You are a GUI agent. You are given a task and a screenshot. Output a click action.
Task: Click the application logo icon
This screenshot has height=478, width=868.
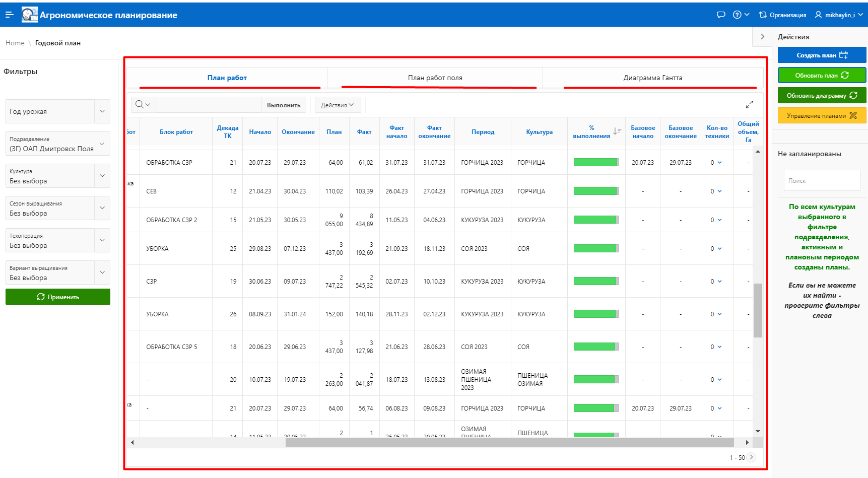[x=29, y=15]
